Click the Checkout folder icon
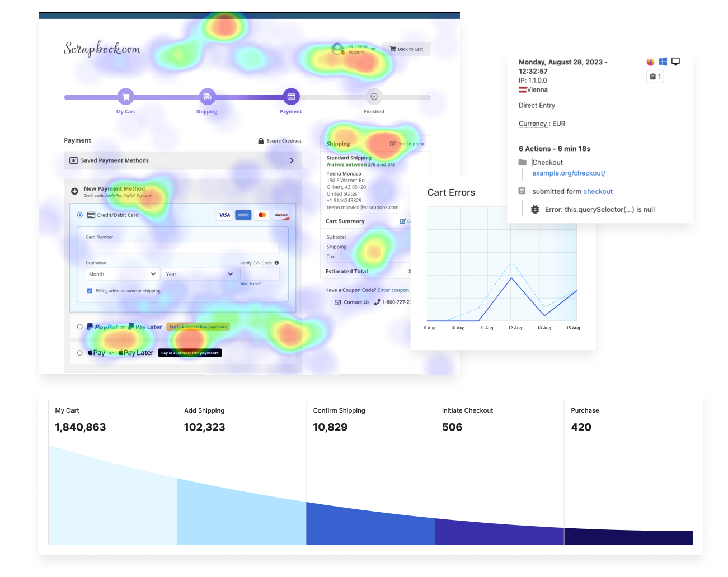The height and width of the screenshot is (577, 728). pyautogui.click(x=523, y=162)
